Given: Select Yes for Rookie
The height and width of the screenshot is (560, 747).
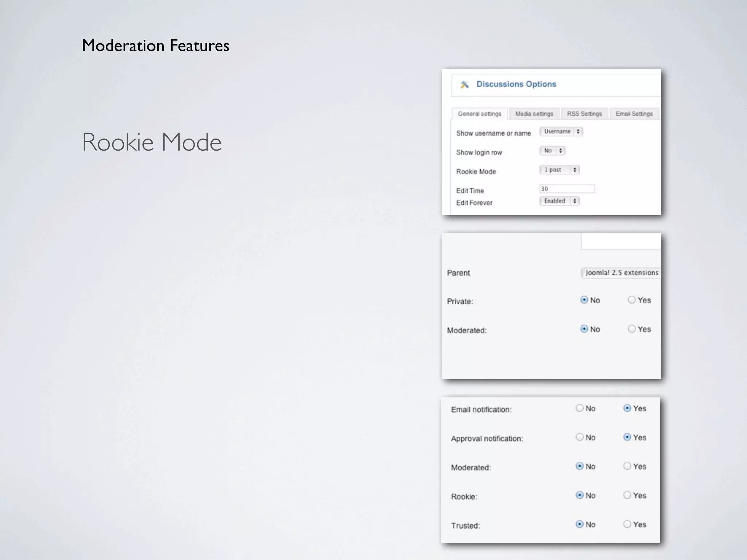Looking at the screenshot, I should pos(627,495).
